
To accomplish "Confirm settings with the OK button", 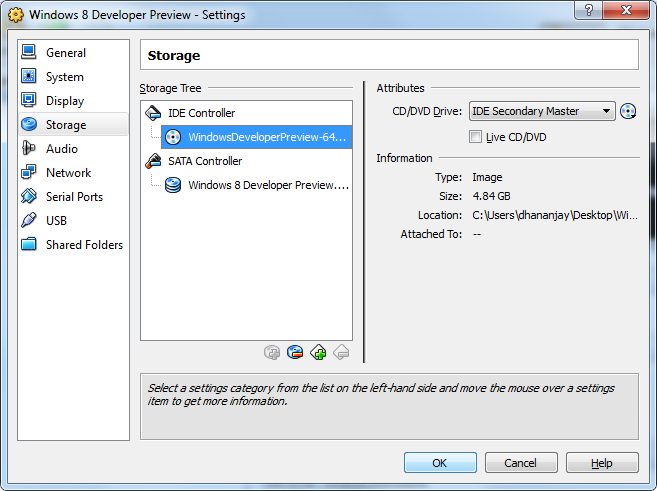I will [x=440, y=463].
